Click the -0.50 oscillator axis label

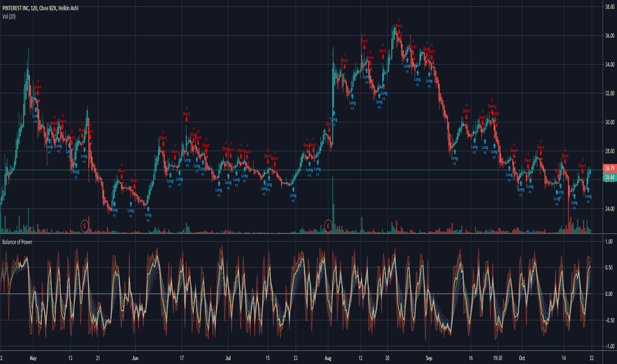point(609,320)
